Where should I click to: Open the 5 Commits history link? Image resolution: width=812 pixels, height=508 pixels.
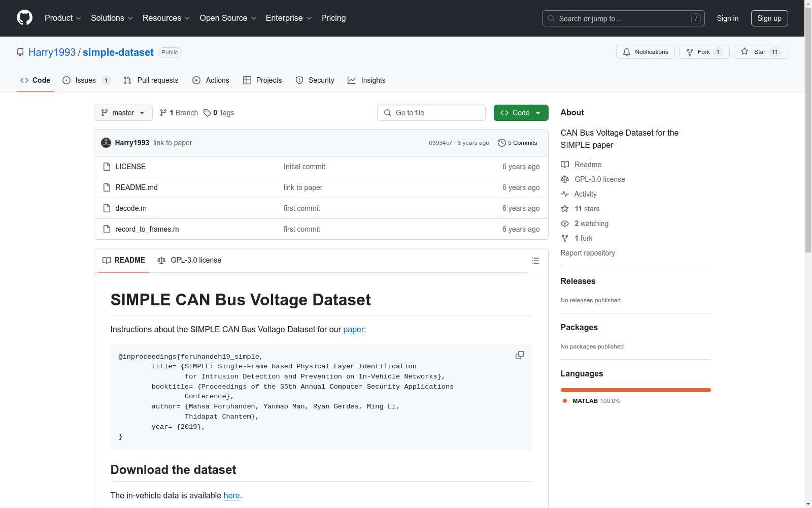tap(518, 143)
